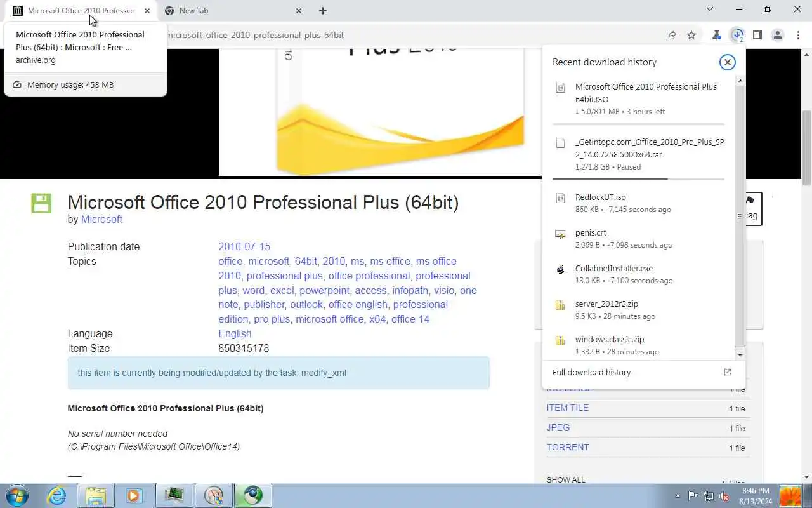This screenshot has height=508, width=812.
Task: Close the New Tab tab
Action: (299, 11)
